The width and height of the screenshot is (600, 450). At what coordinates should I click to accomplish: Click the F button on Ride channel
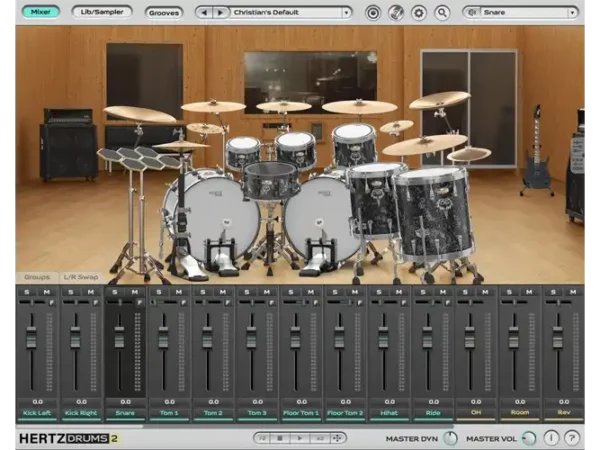pos(448,303)
